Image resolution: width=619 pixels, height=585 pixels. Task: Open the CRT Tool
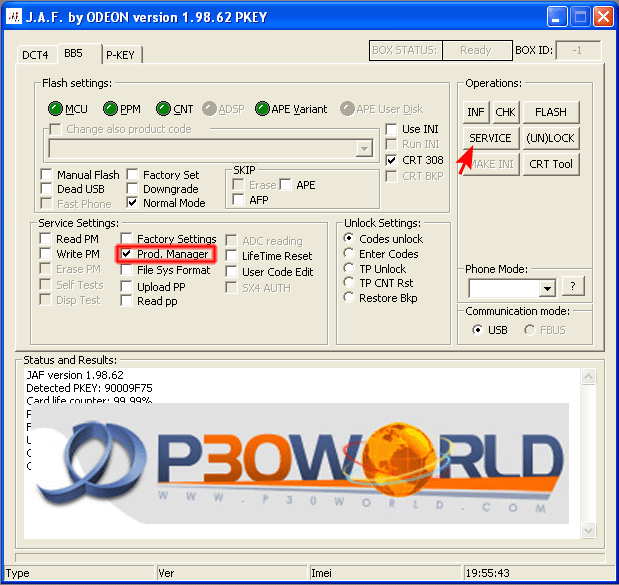pos(551,164)
